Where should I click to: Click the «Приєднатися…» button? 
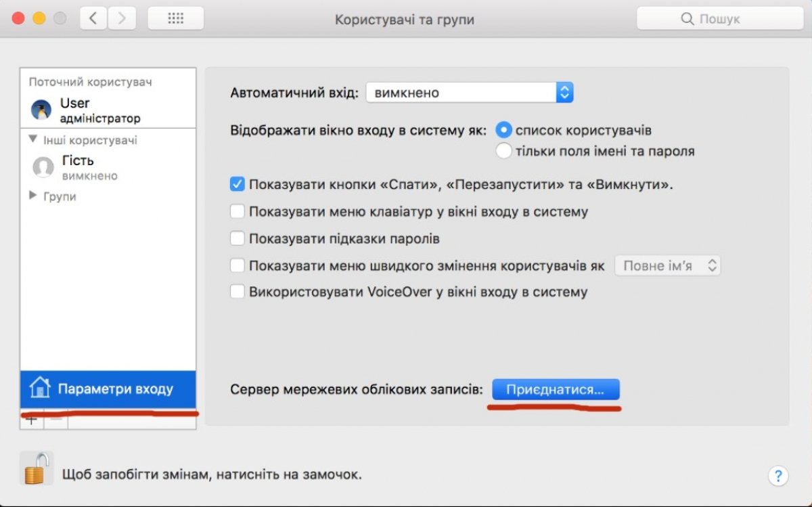[556, 390]
